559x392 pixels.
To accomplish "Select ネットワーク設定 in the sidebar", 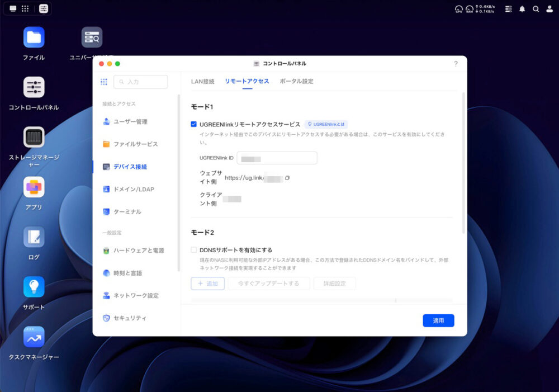I will 136,295.
